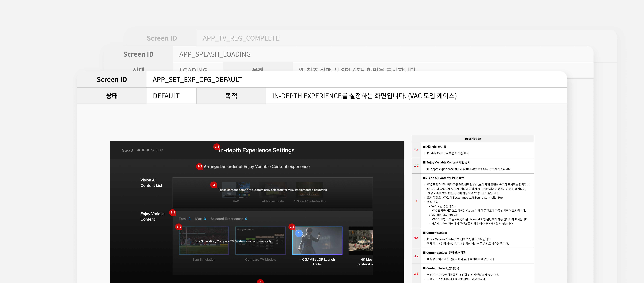Image resolution: width=644 pixels, height=283 pixels.
Task: Toggle selection of the Compare TV Models card
Action: pos(261,241)
